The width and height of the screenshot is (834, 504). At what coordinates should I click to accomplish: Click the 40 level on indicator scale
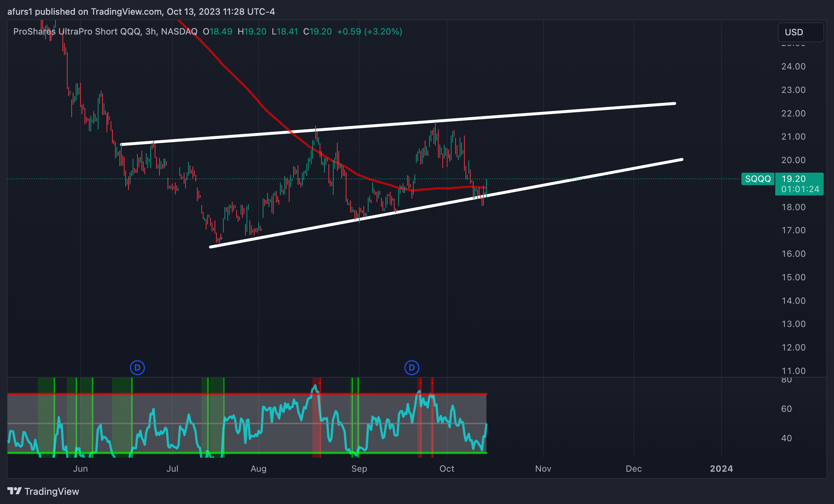(x=787, y=438)
